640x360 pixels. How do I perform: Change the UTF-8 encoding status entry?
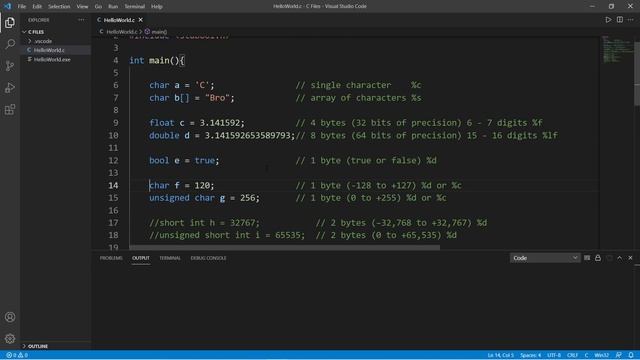pyautogui.click(x=554, y=355)
